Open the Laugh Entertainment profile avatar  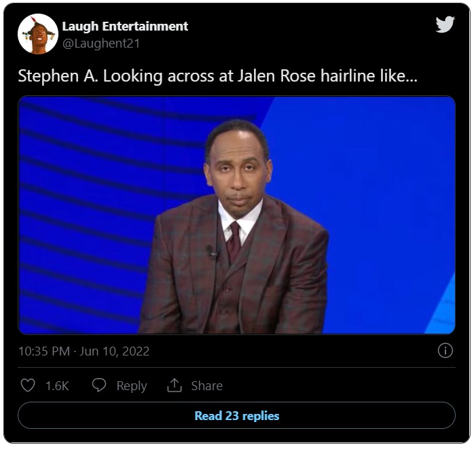pos(38,34)
